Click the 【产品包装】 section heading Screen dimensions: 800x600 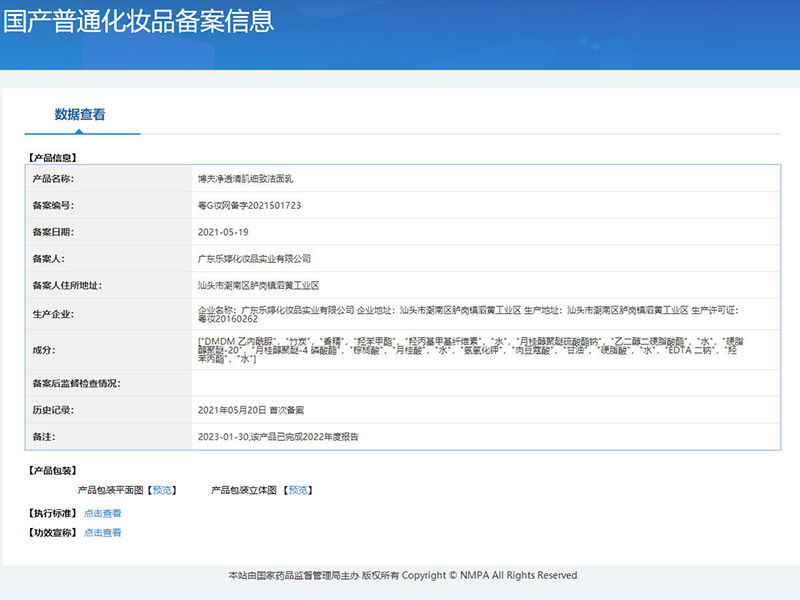52,470
